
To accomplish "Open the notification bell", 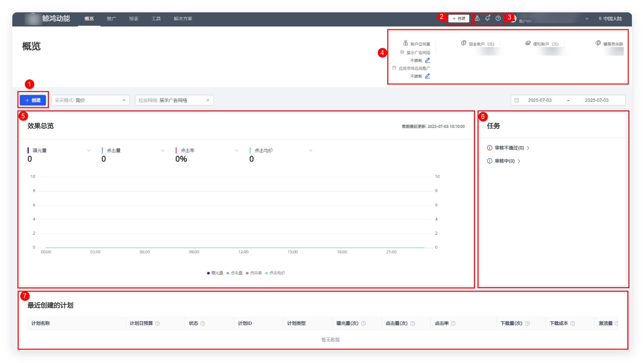I will click(x=488, y=19).
